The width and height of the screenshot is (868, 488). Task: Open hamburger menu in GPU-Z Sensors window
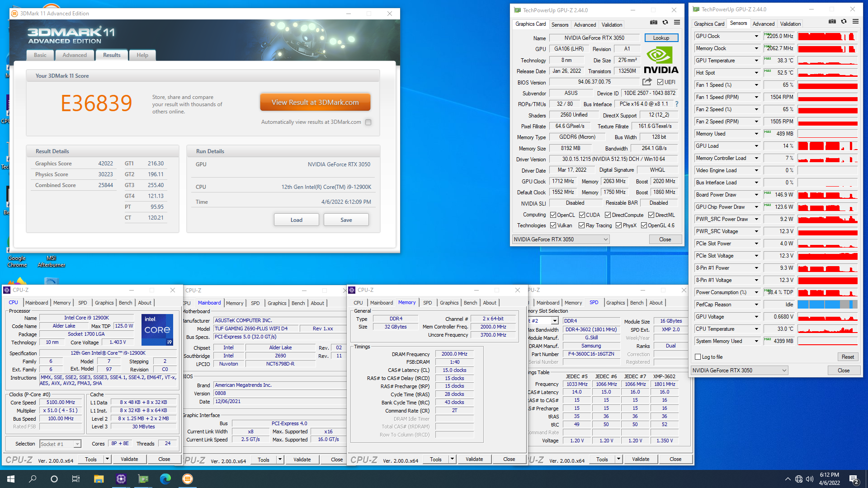click(855, 21)
